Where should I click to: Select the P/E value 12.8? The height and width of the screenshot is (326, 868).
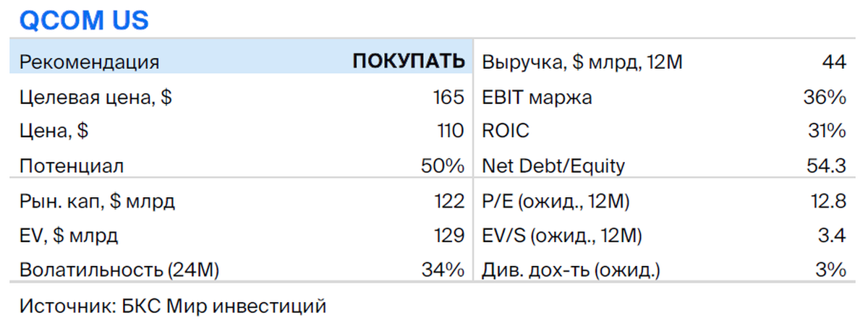point(828,202)
